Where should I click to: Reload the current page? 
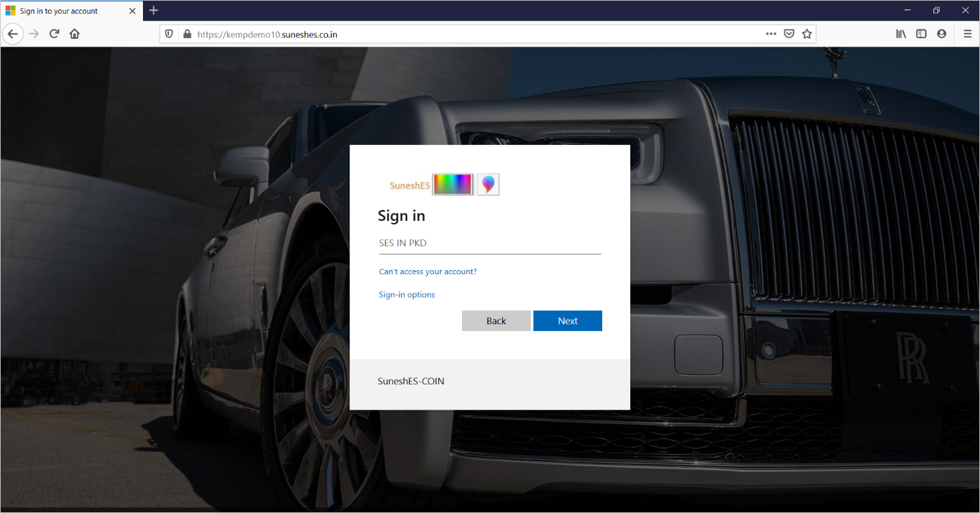click(54, 33)
